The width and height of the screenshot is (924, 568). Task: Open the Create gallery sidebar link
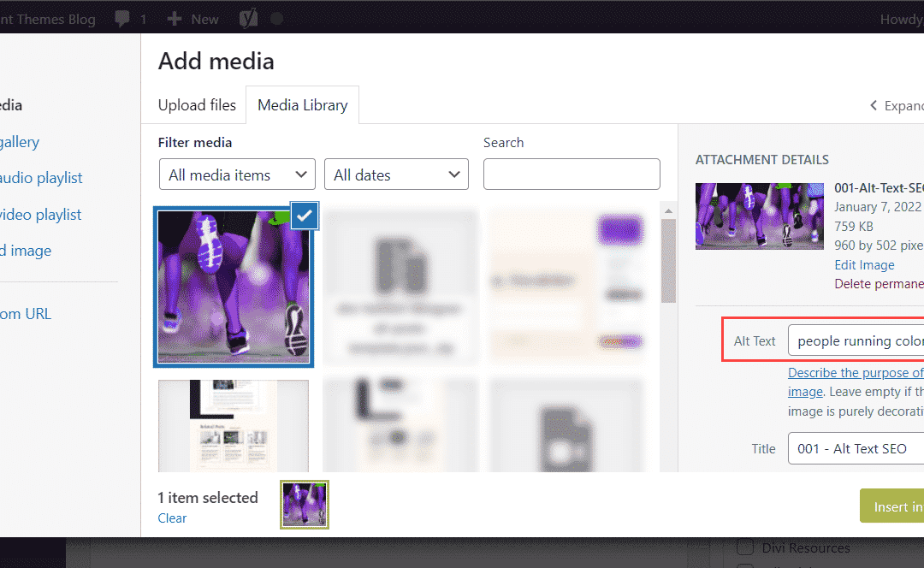coord(20,142)
